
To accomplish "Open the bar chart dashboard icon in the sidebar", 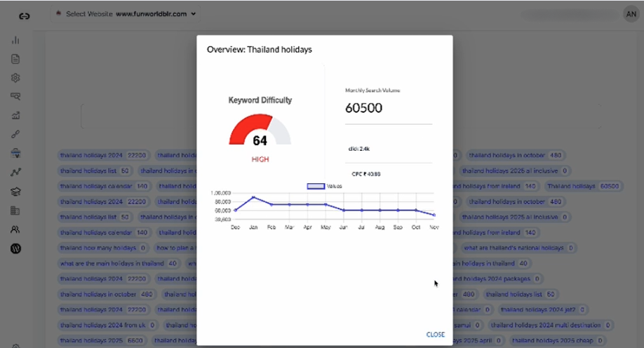I will 15,40.
